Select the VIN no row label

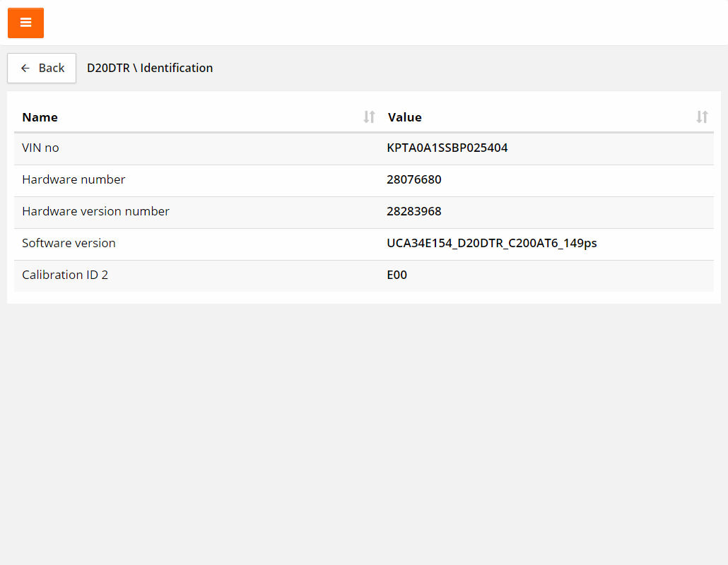(x=40, y=148)
